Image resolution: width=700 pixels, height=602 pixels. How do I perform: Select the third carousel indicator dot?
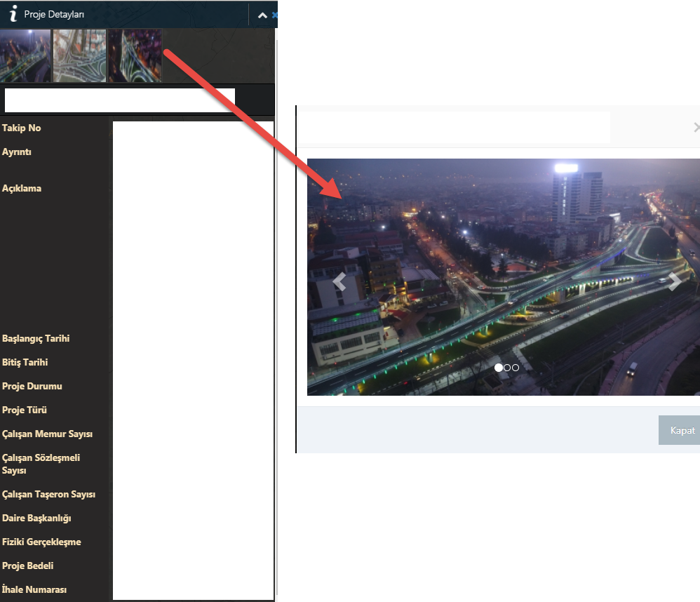[x=516, y=368]
